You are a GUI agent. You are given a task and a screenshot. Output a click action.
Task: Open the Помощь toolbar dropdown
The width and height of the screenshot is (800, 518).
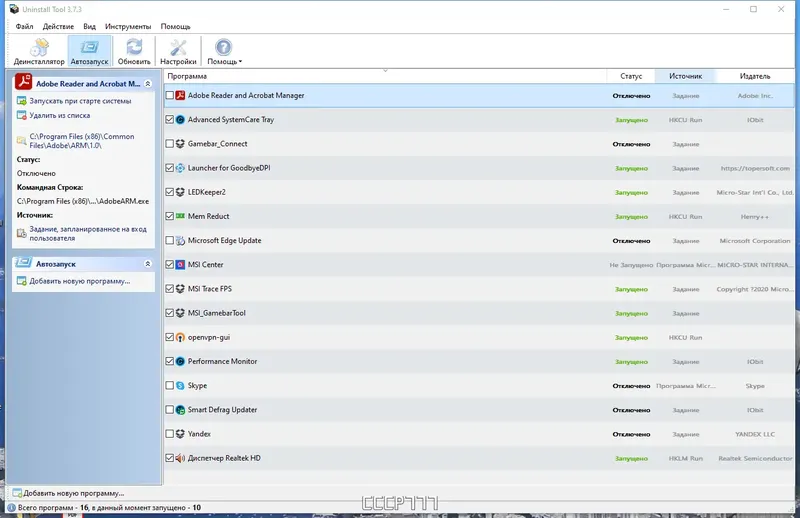(224, 52)
